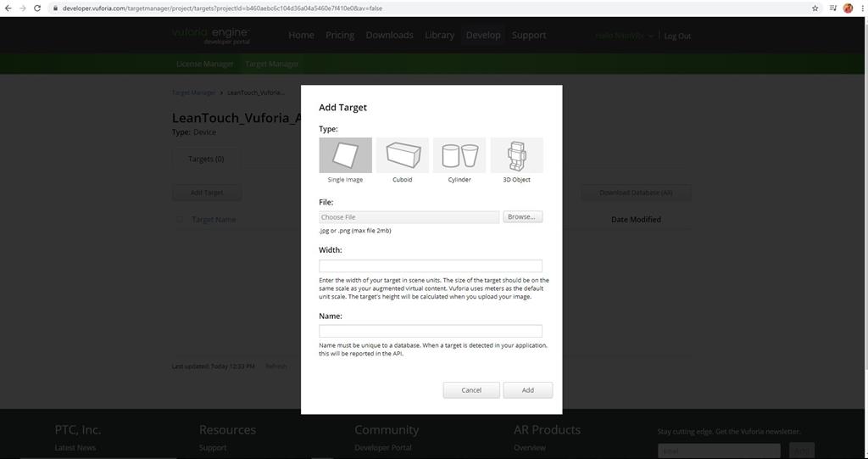Expand the user account dropdown

[625, 36]
